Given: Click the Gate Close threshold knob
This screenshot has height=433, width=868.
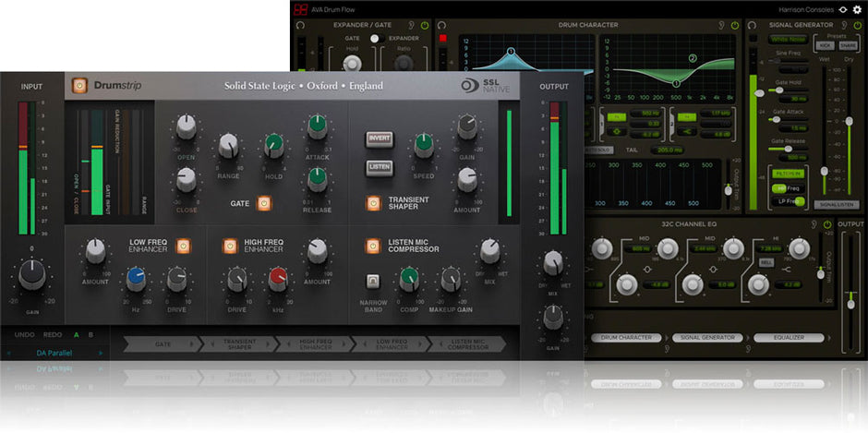Looking at the screenshot, I should point(186,181).
